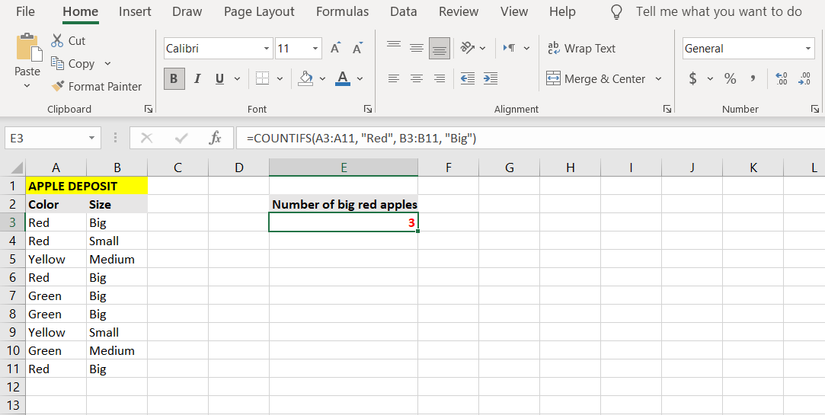825x415 pixels.
Task: Open borders dropdown arrow
Action: click(x=280, y=79)
